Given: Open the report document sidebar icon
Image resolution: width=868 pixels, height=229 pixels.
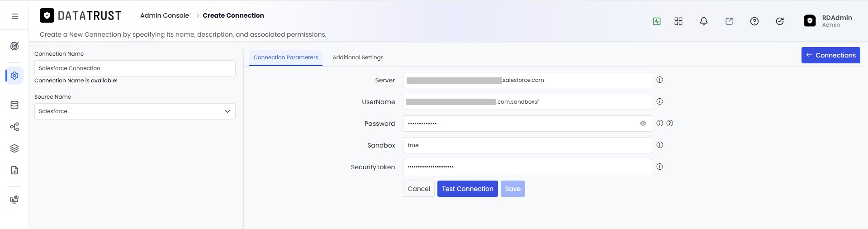Looking at the screenshot, I should coord(14,170).
